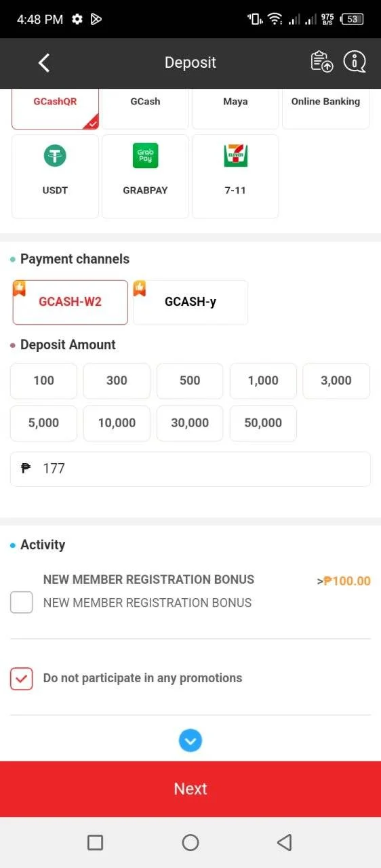Select the GCASH-y payment channel
Viewport: 381px width, 868px height.
(190, 302)
